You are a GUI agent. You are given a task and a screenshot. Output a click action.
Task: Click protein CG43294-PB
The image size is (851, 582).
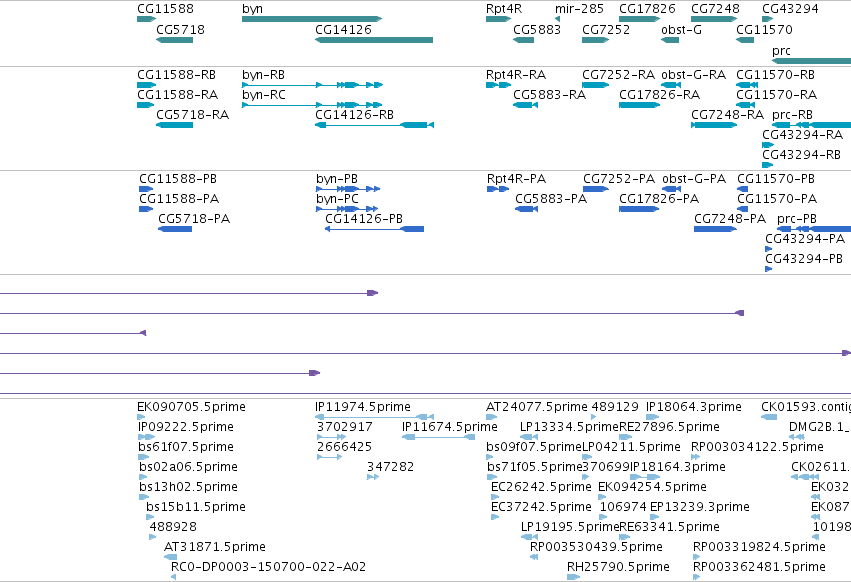click(x=805, y=259)
